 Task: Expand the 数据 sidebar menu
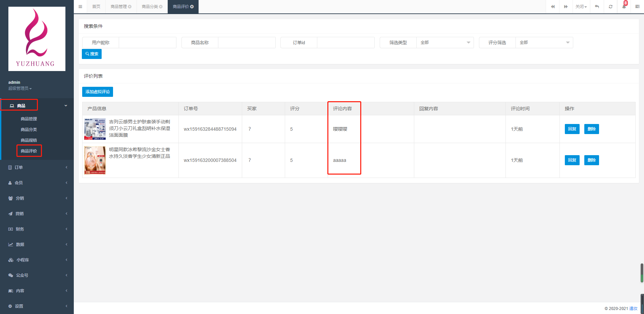[x=37, y=244]
